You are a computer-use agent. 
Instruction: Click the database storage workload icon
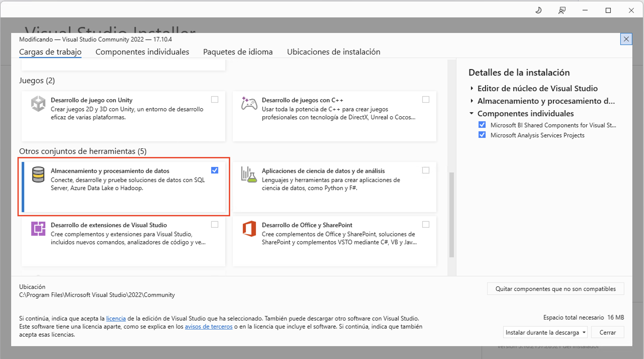(38, 174)
